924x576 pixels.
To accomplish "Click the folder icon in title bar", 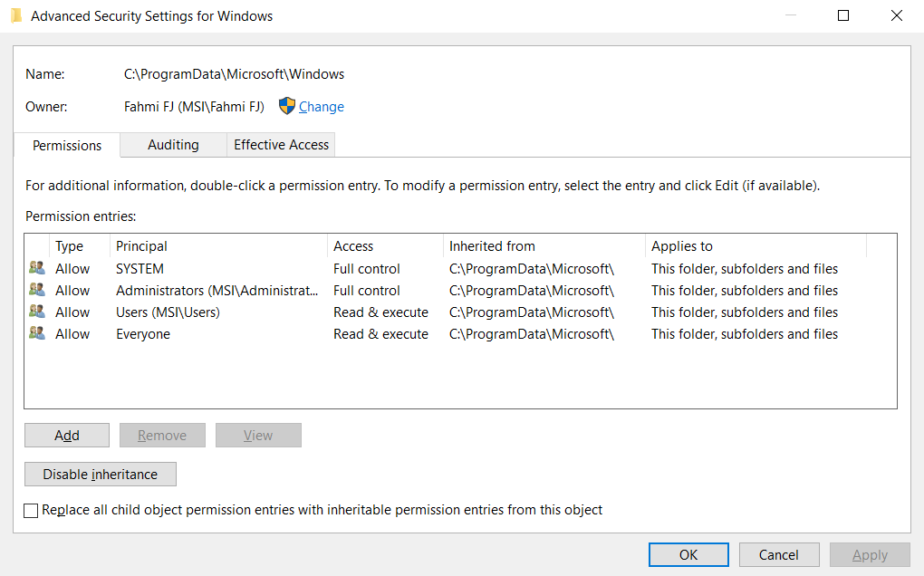I will (x=16, y=15).
